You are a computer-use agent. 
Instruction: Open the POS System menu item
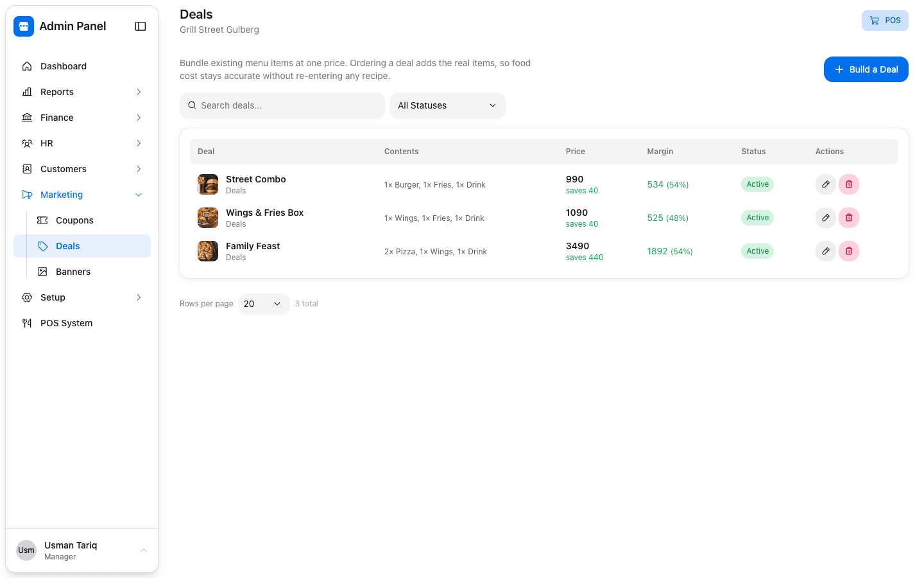click(82, 323)
